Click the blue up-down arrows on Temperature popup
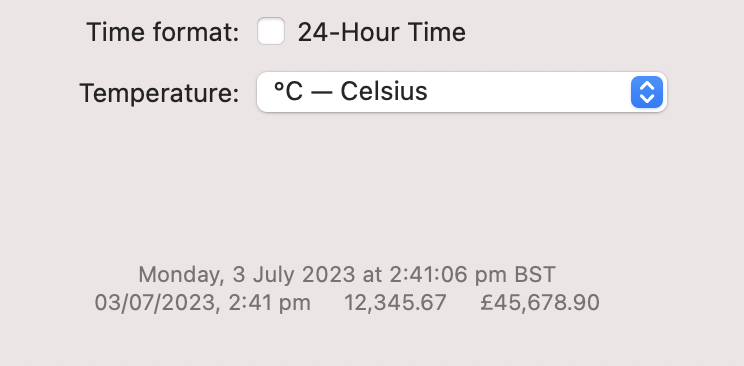The image size is (744, 366). (647, 92)
